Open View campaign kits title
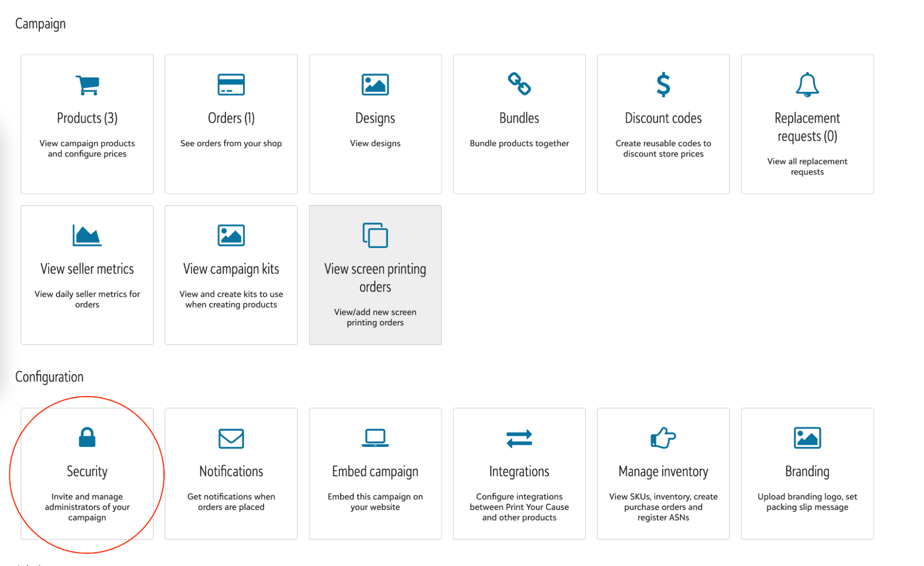The image size is (924, 566). (231, 269)
